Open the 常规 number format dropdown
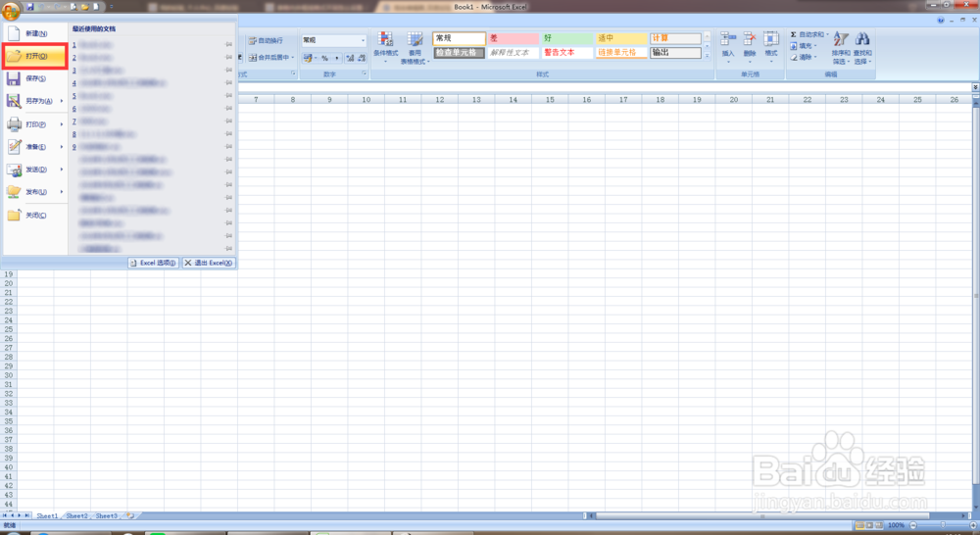The width and height of the screenshot is (980, 535). (x=364, y=40)
